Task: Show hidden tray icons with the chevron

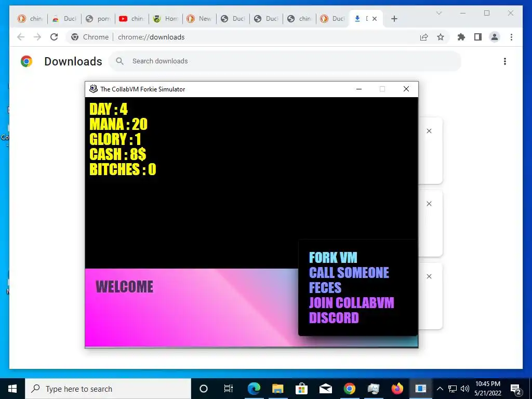Action: click(440, 389)
